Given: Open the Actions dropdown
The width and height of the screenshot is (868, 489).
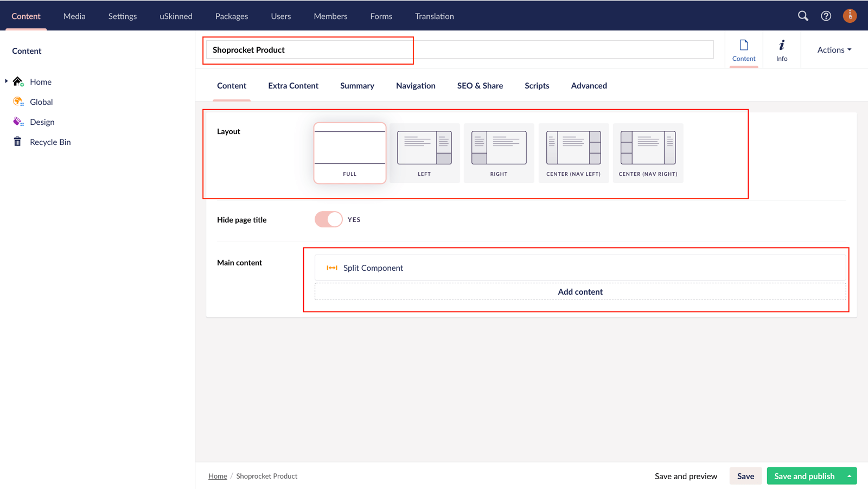Looking at the screenshot, I should coord(833,49).
